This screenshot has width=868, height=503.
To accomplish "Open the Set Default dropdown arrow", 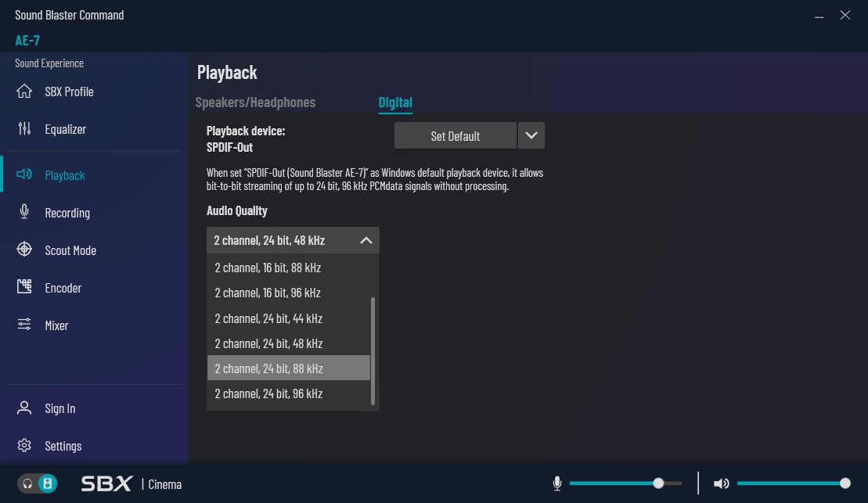I will click(x=531, y=135).
